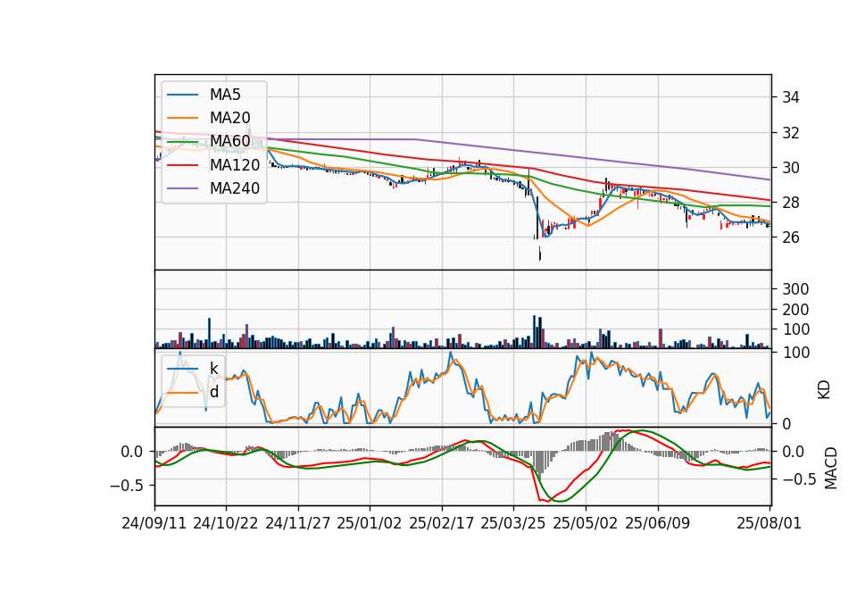Click the MA5 legend label
This screenshot has height=616, width=857.
point(225,95)
